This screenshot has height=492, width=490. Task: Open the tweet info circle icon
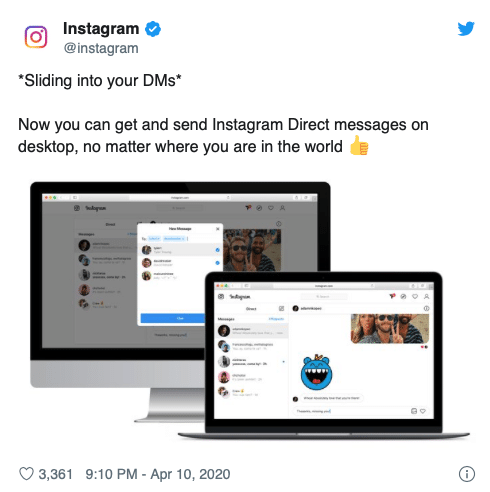click(467, 474)
